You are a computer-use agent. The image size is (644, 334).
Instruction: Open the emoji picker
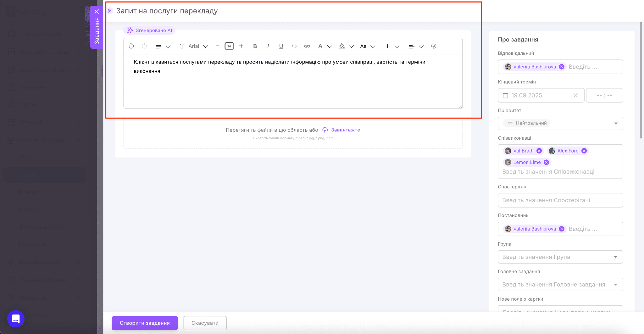point(434,46)
